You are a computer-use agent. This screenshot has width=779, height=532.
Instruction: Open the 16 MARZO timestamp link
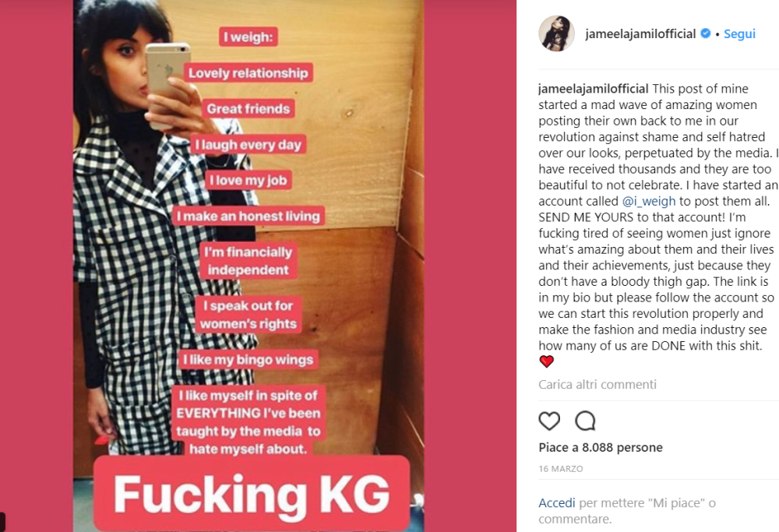561,469
